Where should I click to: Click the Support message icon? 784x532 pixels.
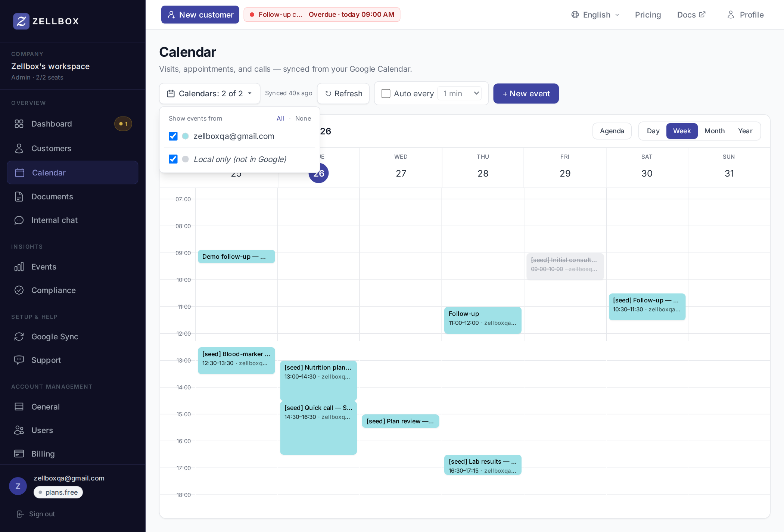tap(19, 360)
